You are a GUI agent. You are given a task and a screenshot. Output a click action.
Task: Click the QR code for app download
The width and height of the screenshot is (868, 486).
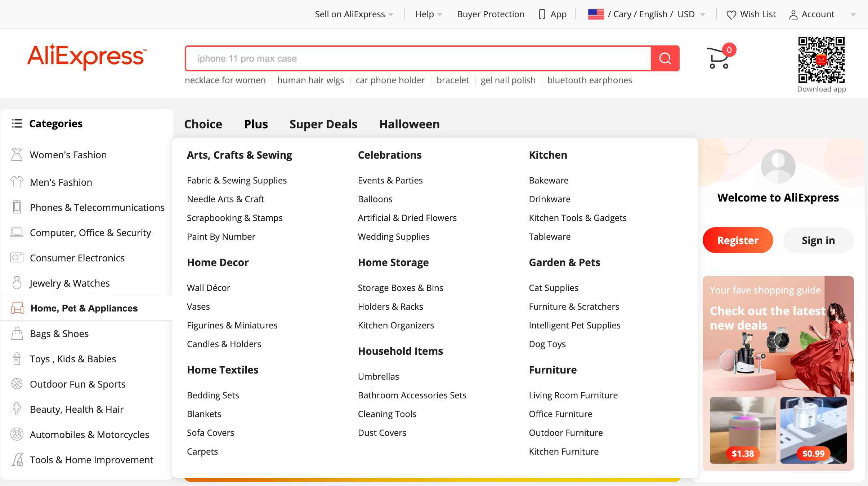point(821,60)
